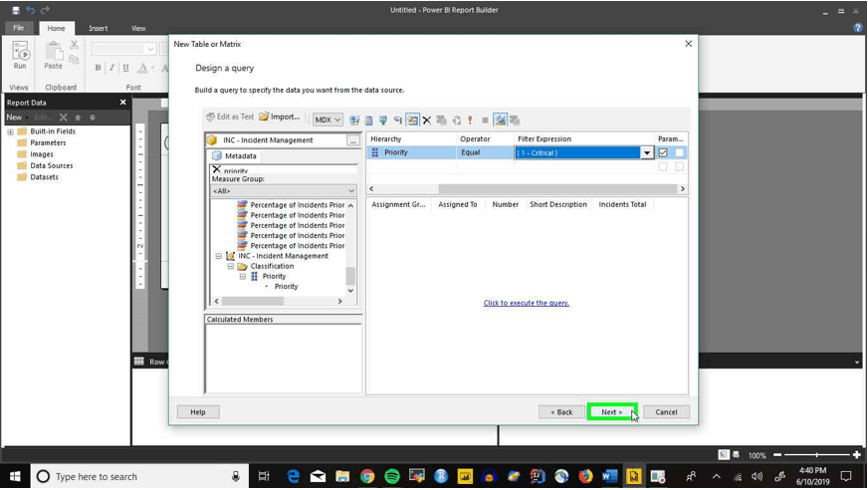The width and height of the screenshot is (868, 490).
Task: Click the zoom out minus button
Action: 777,454
